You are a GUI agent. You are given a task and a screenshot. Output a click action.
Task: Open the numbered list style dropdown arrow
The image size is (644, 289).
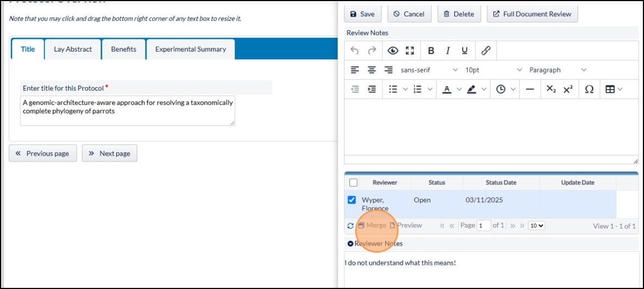click(x=430, y=89)
